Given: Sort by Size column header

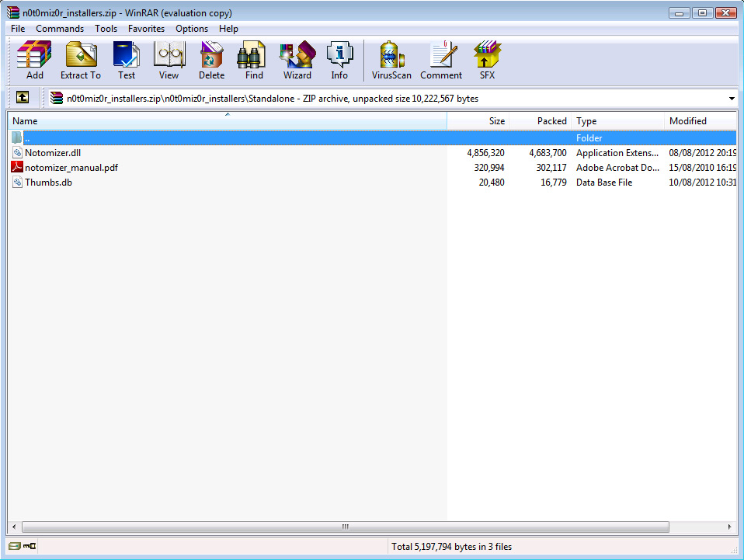Looking at the screenshot, I should (478, 121).
